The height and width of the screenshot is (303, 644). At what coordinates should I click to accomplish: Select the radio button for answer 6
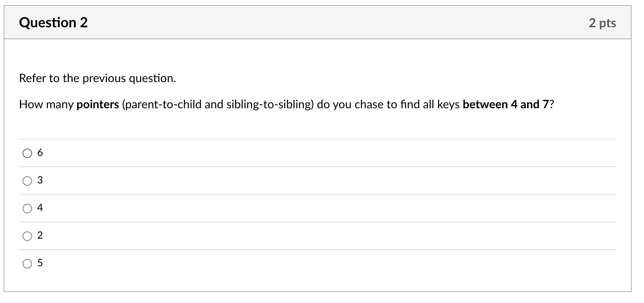(x=27, y=153)
